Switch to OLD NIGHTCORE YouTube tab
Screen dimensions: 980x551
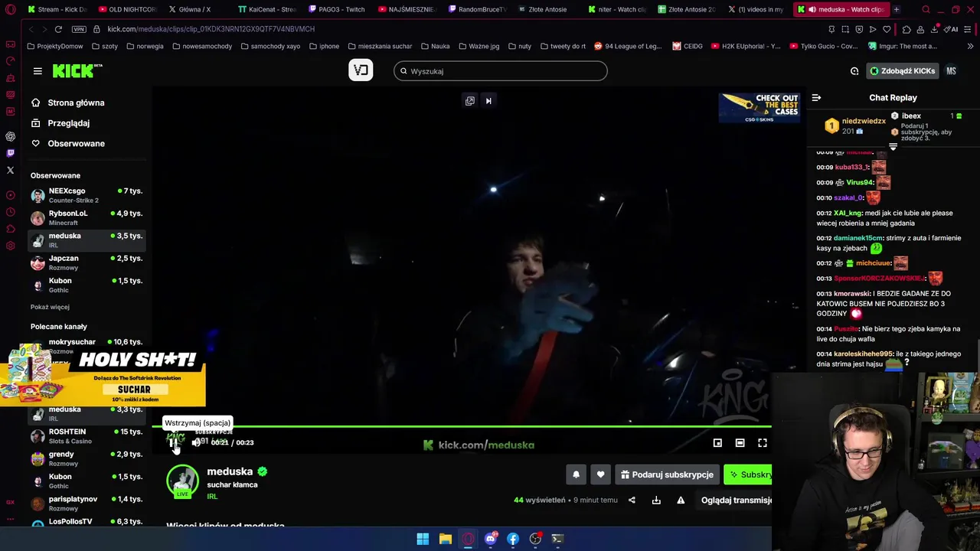[x=127, y=9]
